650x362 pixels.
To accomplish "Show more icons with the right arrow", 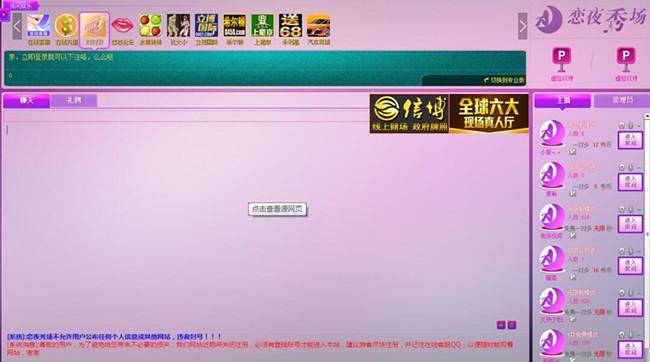I will [523, 26].
